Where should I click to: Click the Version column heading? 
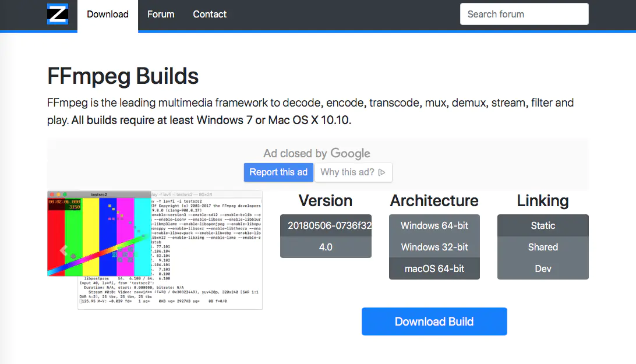(x=326, y=201)
